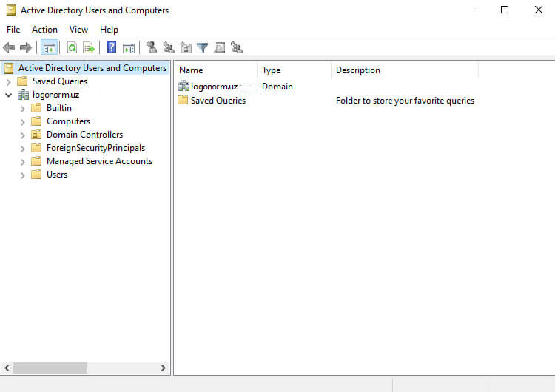Image resolution: width=555 pixels, height=392 pixels.
Task: Click the Computers folder icon
Action: tap(36, 121)
